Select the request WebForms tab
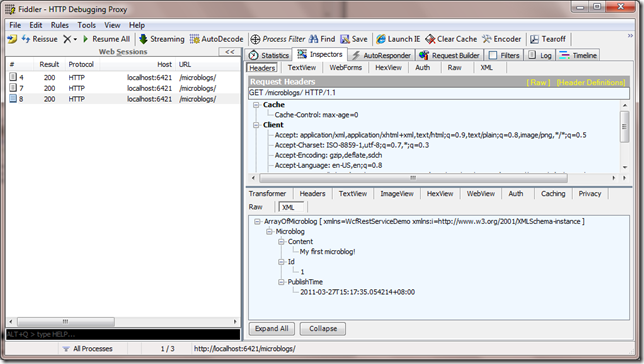 [x=346, y=67]
